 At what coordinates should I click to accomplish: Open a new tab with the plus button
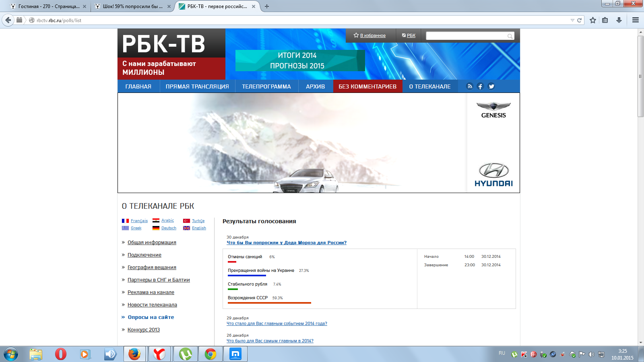266,6
